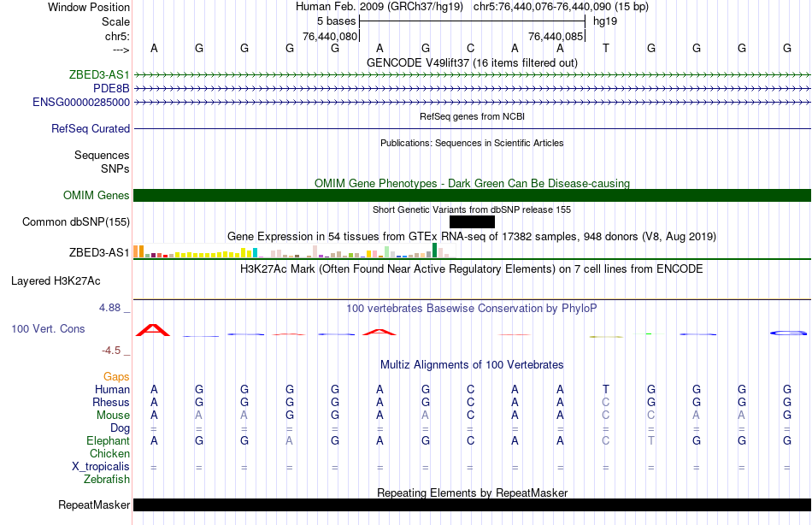Image resolution: width=812 pixels, height=525 pixels.
Task: Click Repeating Elements by RepeatMasker title
Action: coord(472,493)
